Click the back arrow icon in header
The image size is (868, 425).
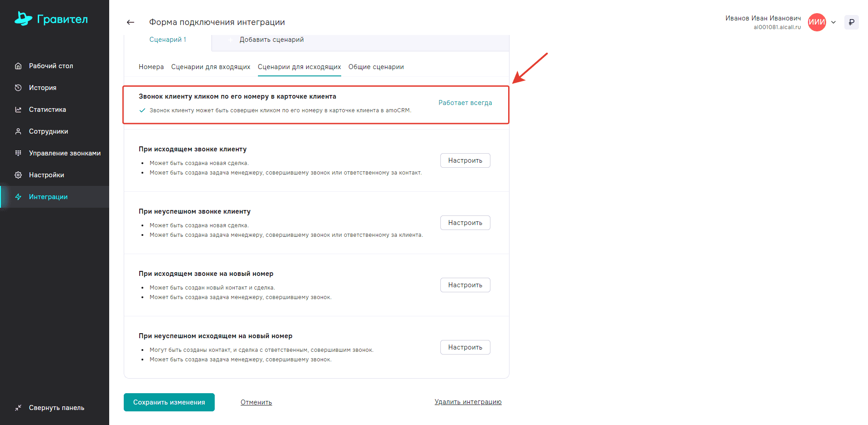pyautogui.click(x=131, y=22)
